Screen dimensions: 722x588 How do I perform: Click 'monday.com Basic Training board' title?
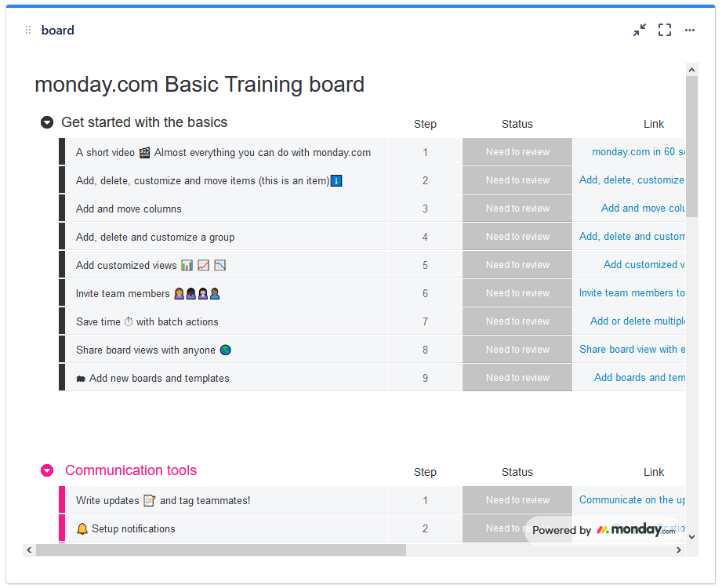(199, 85)
